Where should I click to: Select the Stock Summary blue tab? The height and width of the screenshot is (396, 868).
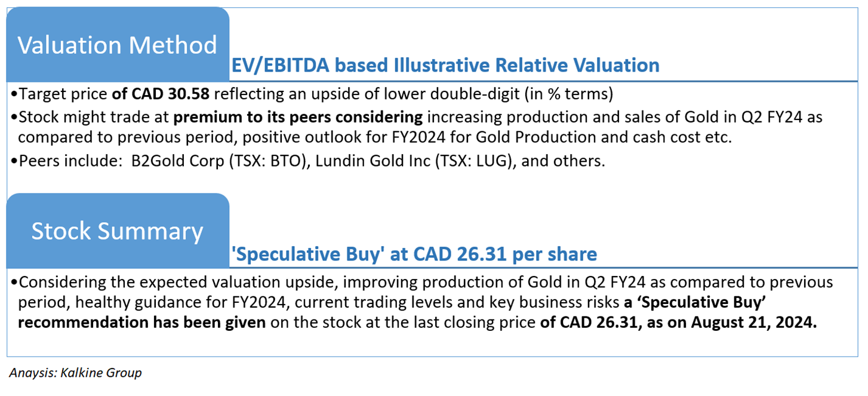[x=117, y=231]
